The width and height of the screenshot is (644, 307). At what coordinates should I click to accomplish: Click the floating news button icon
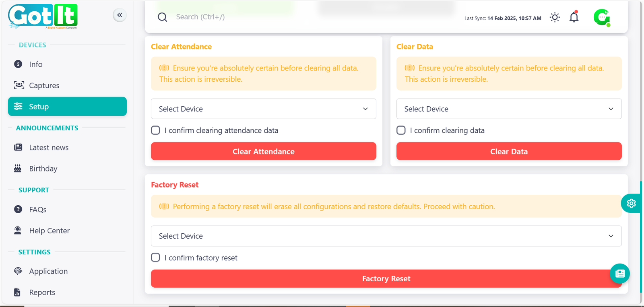(620, 274)
